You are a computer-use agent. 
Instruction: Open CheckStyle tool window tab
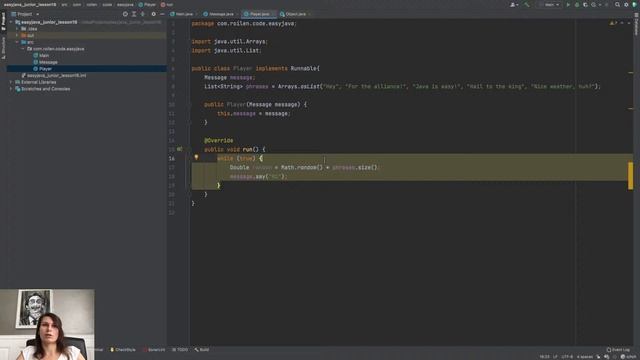coord(123,349)
